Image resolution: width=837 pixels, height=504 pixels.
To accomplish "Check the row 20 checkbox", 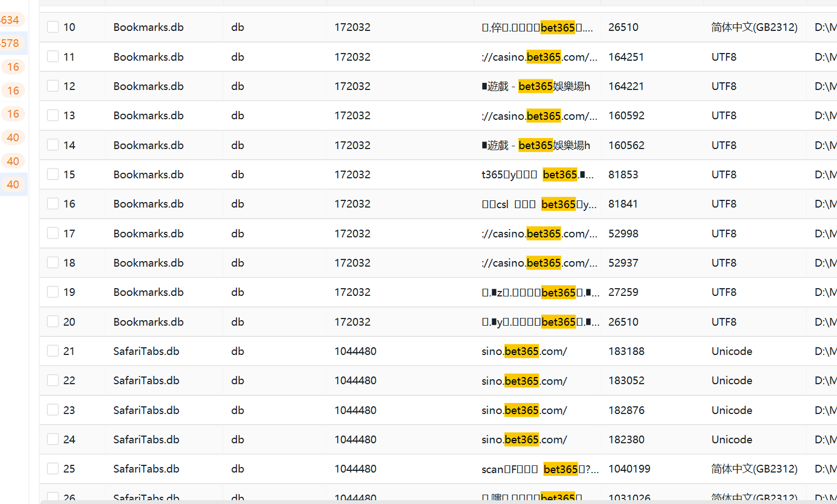I will pyautogui.click(x=53, y=321).
